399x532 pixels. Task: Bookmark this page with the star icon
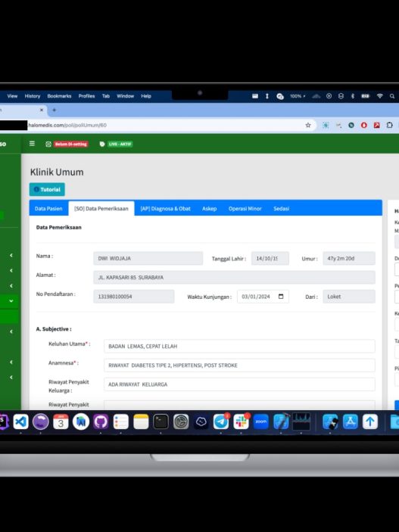[x=308, y=125]
